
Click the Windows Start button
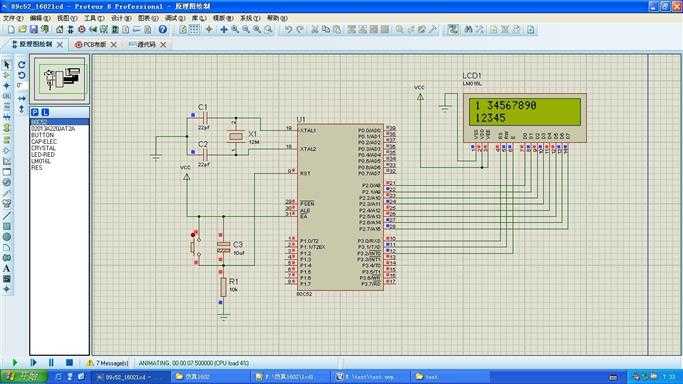coord(24,377)
